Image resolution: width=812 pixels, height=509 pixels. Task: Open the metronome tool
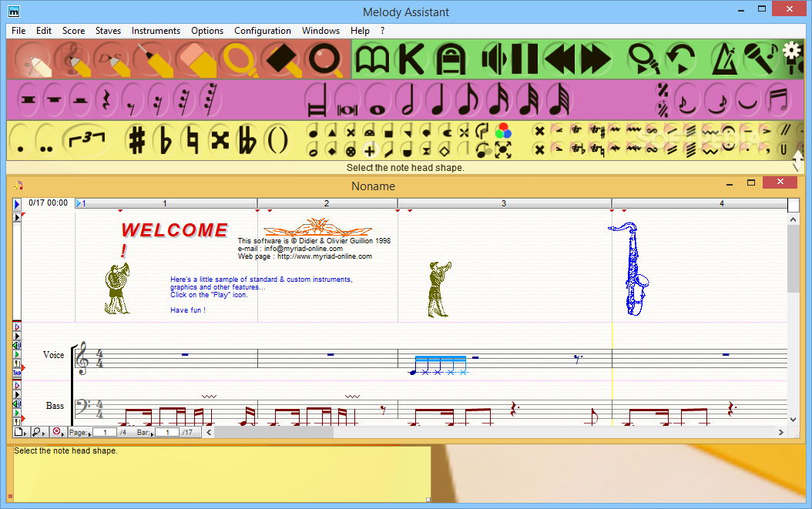point(724,59)
